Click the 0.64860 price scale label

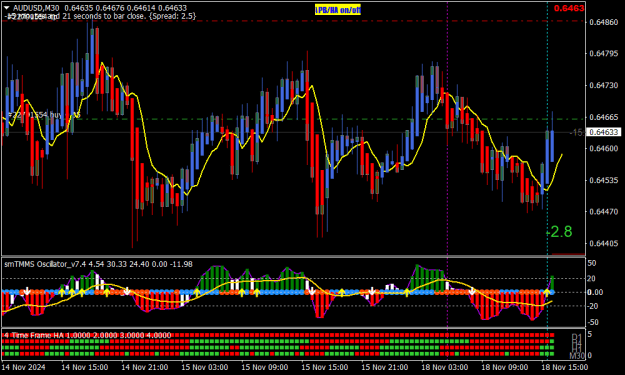pos(604,22)
